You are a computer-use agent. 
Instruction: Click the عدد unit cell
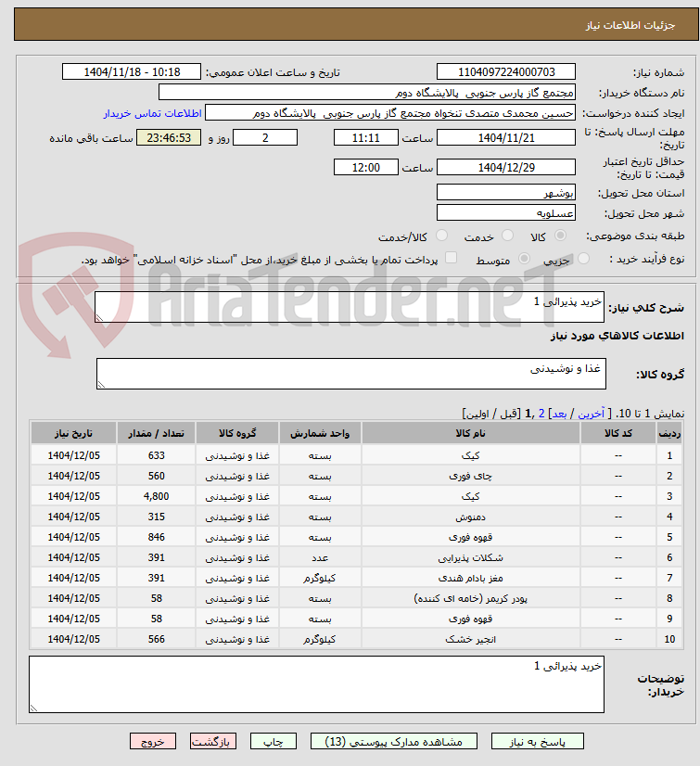[320, 558]
